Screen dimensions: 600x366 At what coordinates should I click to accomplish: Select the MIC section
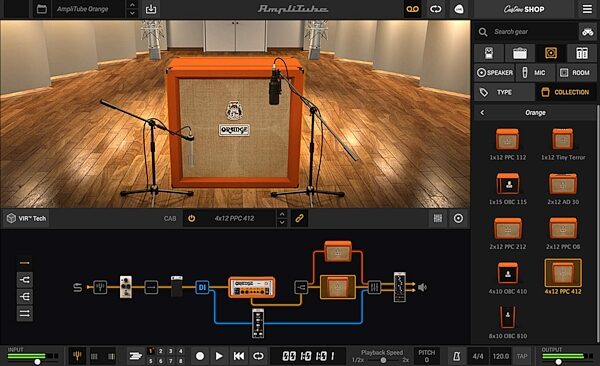[x=535, y=73]
